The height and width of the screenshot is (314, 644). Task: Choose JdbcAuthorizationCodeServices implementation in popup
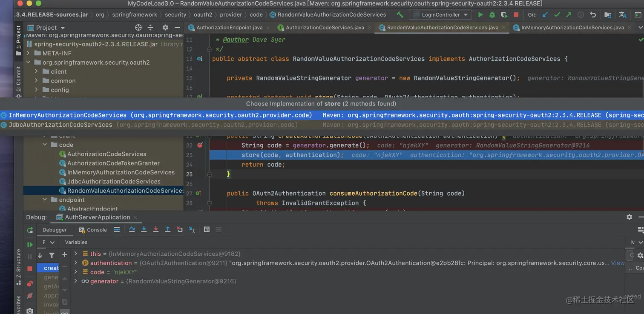point(322,125)
